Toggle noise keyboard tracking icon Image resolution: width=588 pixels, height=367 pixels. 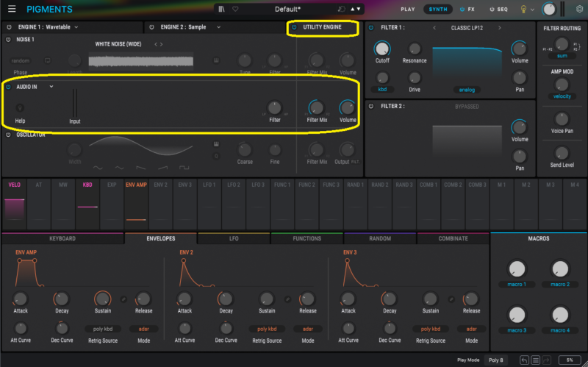tap(216, 60)
